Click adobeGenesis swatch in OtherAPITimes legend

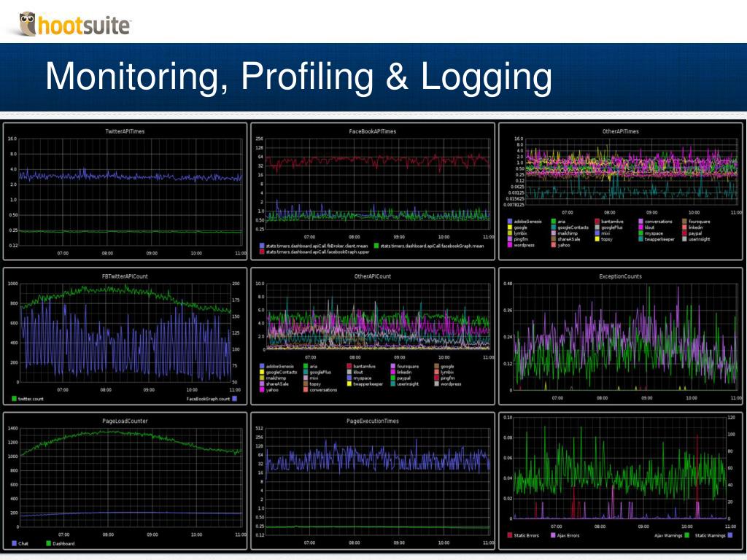510,222
